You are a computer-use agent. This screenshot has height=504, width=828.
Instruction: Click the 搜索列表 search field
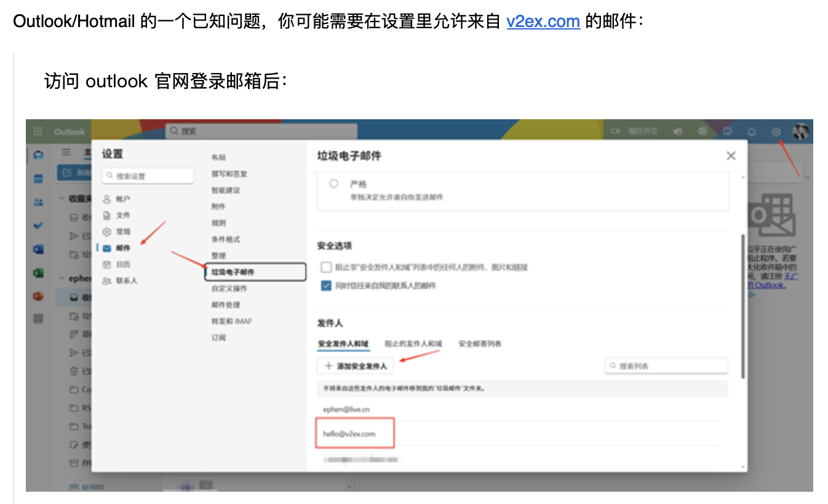point(666,366)
